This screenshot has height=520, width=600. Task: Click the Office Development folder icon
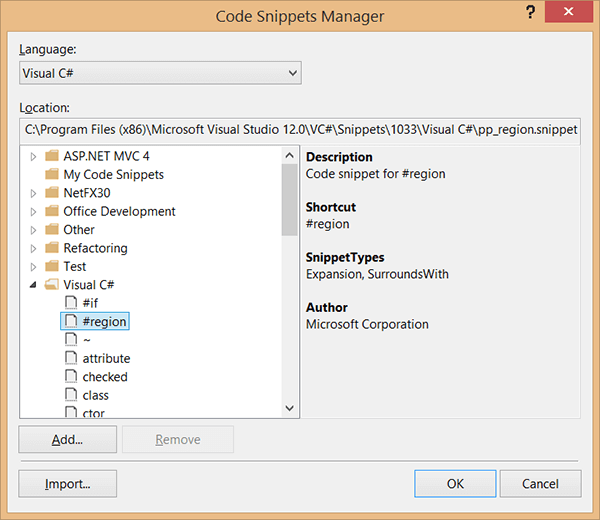(52, 211)
